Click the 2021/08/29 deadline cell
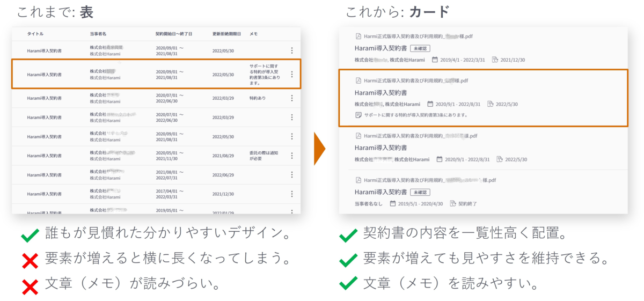The image size is (644, 301). (x=223, y=156)
